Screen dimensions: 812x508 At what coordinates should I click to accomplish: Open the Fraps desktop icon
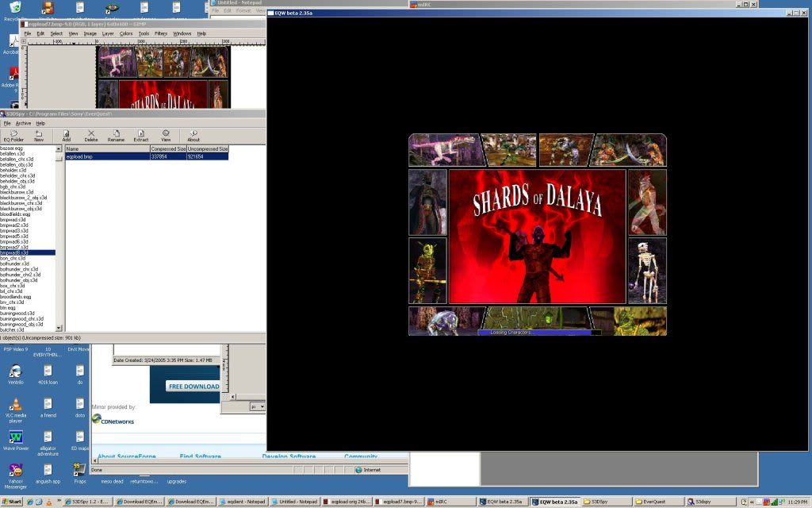[80, 473]
